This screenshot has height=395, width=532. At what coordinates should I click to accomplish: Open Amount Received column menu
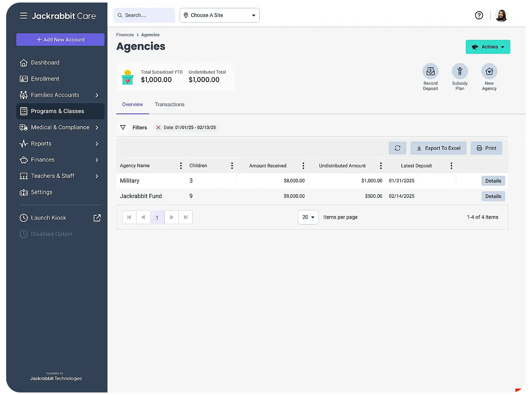[303, 166]
